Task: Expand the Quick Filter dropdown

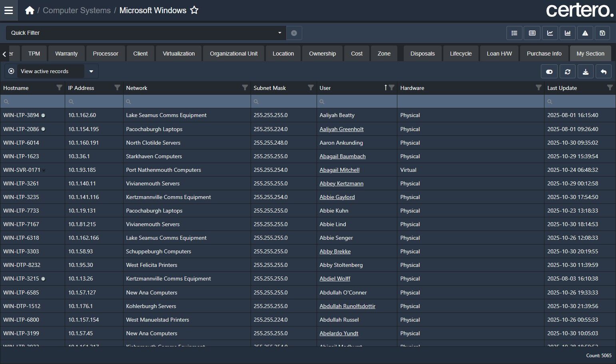Action: click(279, 33)
